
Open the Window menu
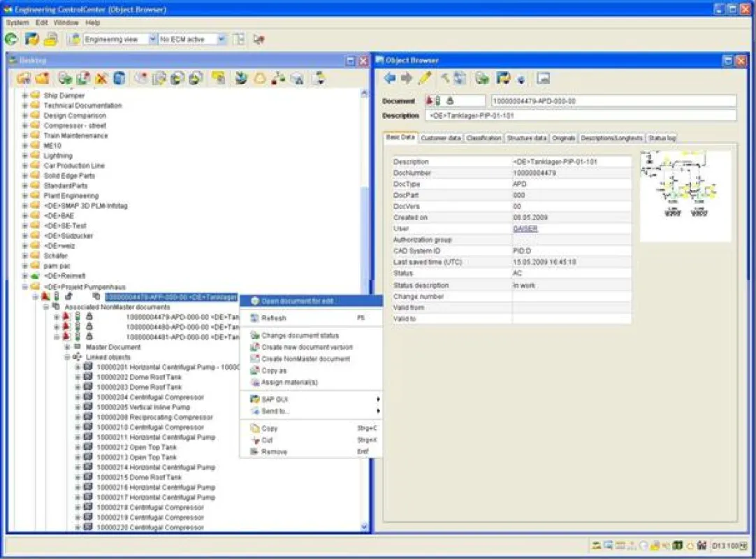click(66, 22)
